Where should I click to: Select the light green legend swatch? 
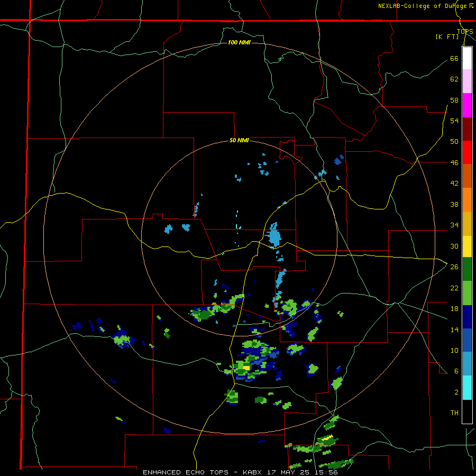pyautogui.click(x=467, y=293)
